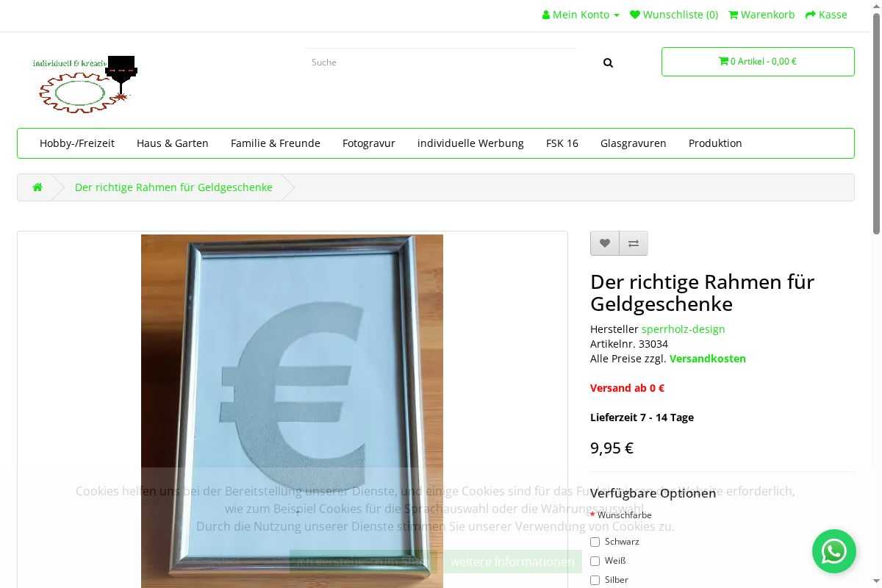Expand the 0 Artikel cart dropdown

(x=758, y=62)
